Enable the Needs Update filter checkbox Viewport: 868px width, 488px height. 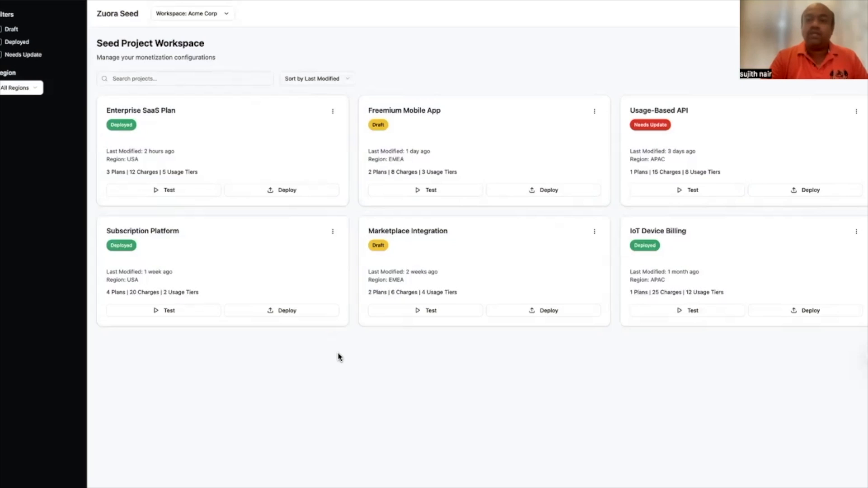coord(1,54)
